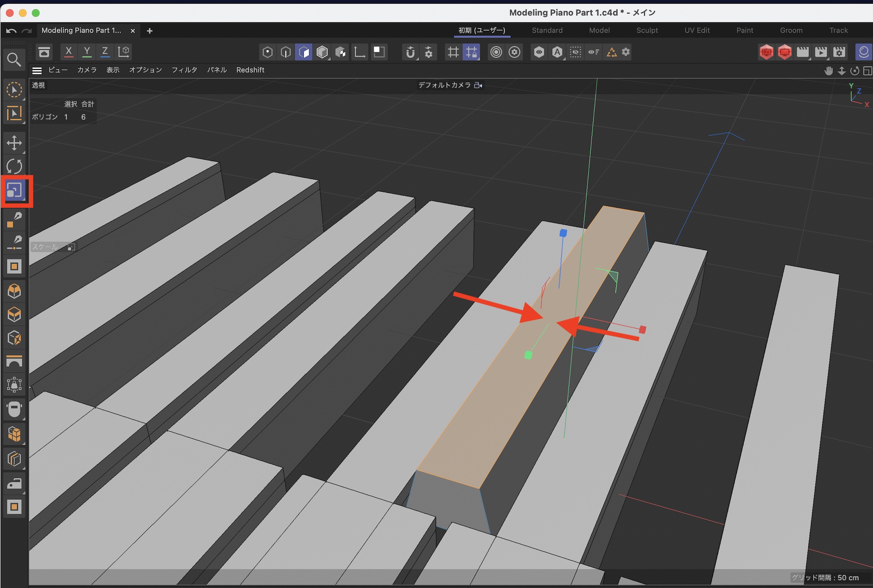Add a new document tab
Image resolution: width=873 pixels, height=588 pixels.
point(150,31)
